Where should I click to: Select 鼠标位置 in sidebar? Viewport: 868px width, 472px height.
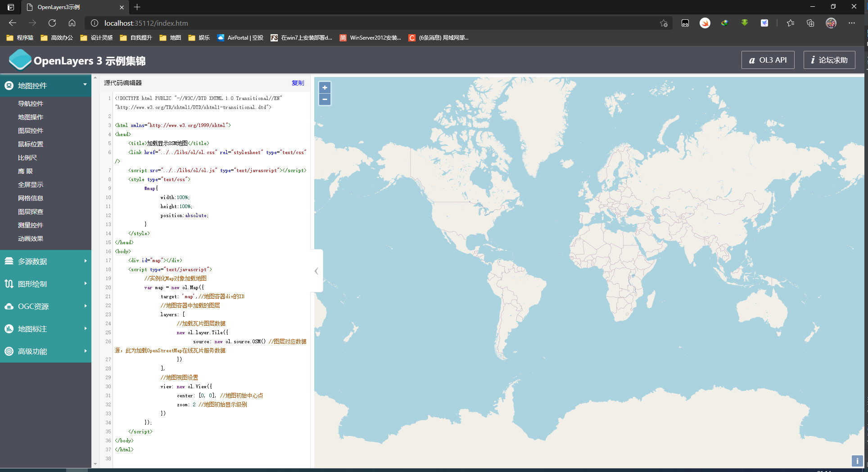point(31,144)
